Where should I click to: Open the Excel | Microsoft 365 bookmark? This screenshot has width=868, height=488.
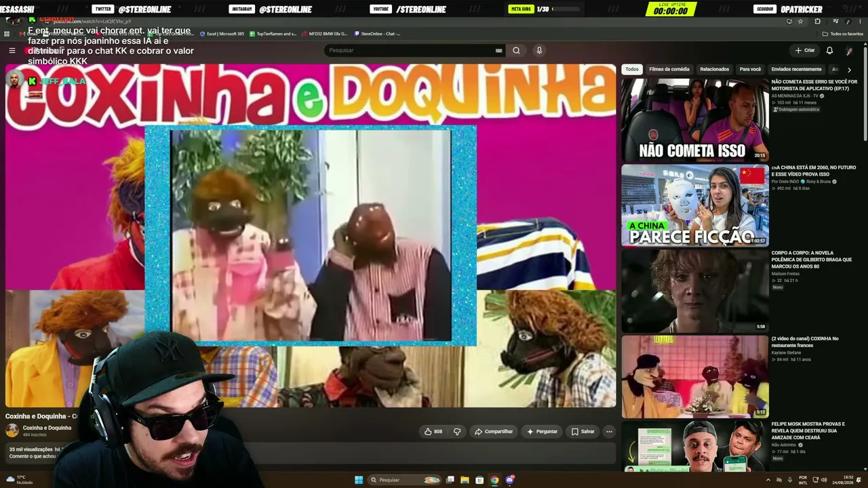point(221,33)
